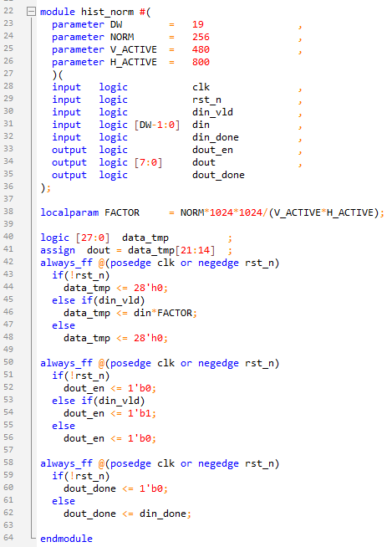Click the parameter name NORM

coord(122,37)
